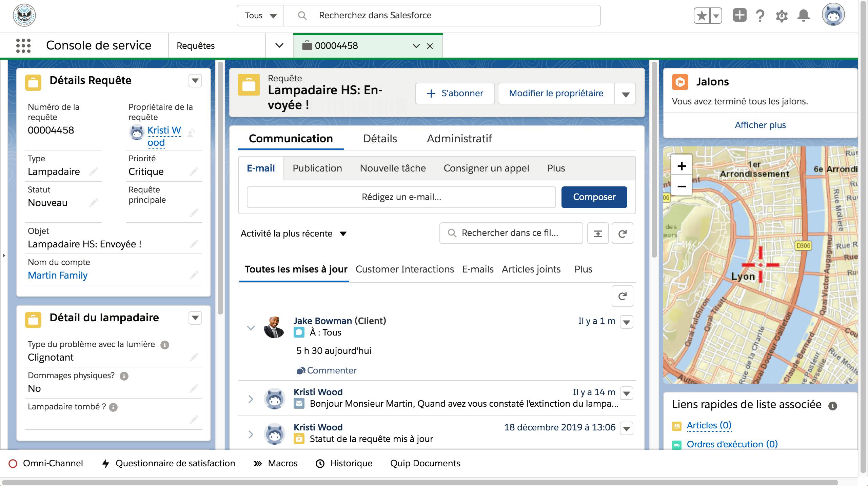Click the Rechercher dans ce fil search field
This screenshot has height=486, width=868.
coord(511,233)
